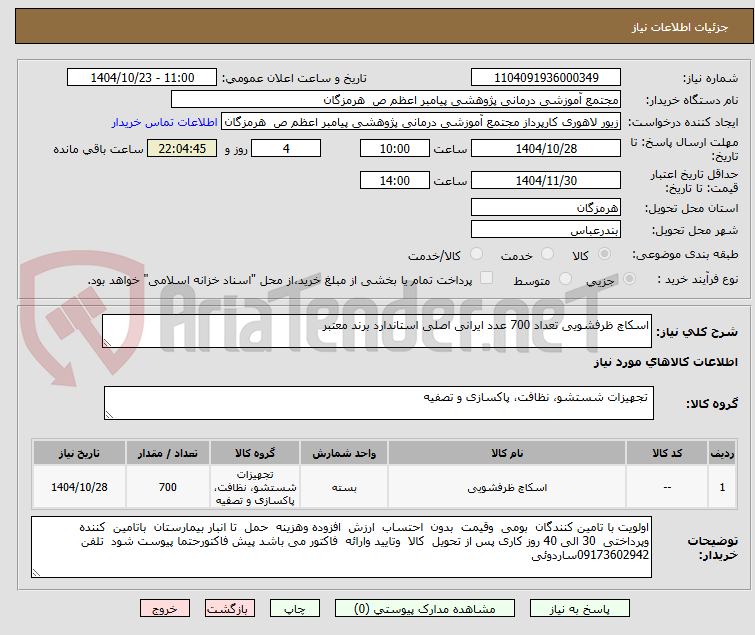Open اطلاعات تماس خریدار link
Screen dimensions: 755x635
pyautogui.click(x=165, y=122)
